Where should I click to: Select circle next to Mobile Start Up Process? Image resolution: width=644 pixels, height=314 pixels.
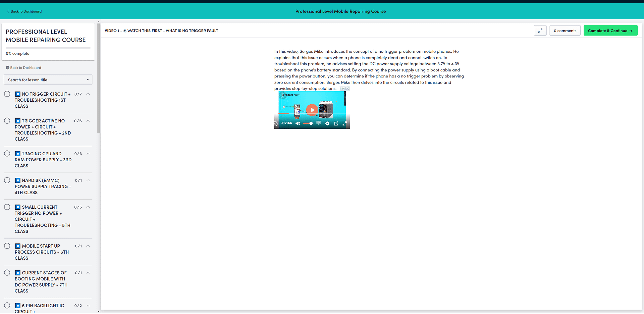click(7, 246)
